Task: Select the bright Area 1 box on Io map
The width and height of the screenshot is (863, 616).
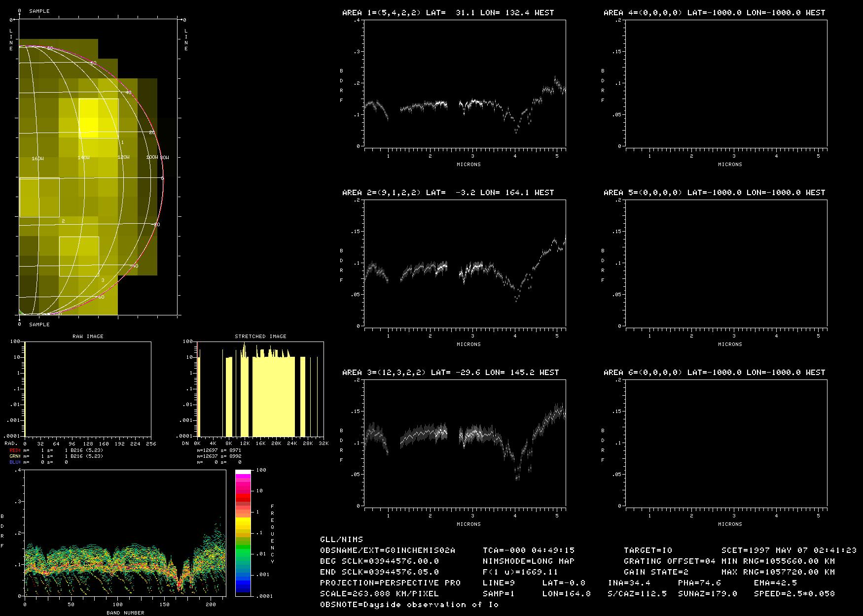Action: tap(98, 118)
